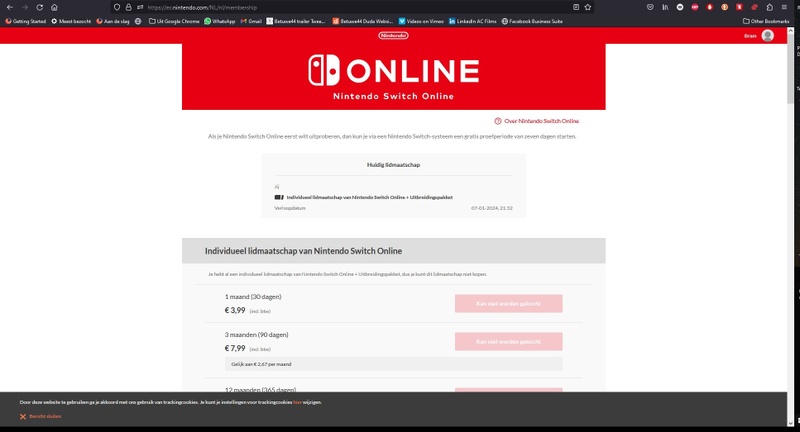Image resolution: width=800 pixels, height=432 pixels.
Task: Click the orange X in the cookie banner
Action: click(x=23, y=417)
